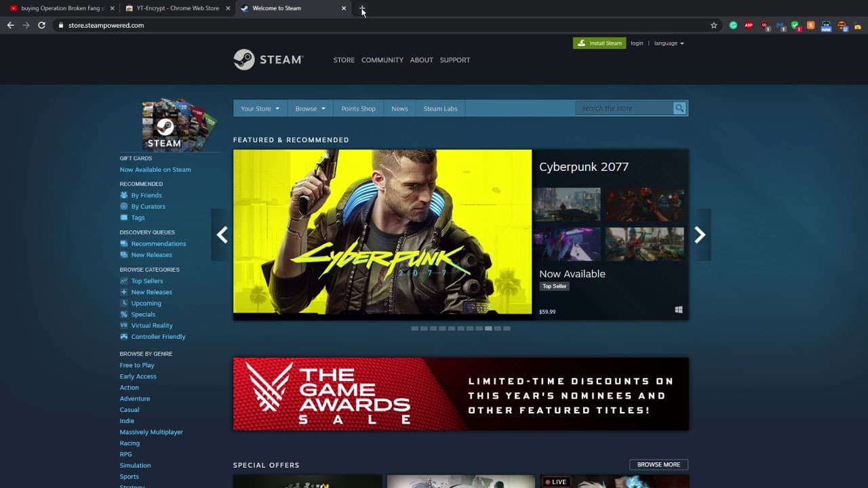Click the Upcoming category icon
Viewport: 868px width, 488px height.
pyautogui.click(x=123, y=303)
